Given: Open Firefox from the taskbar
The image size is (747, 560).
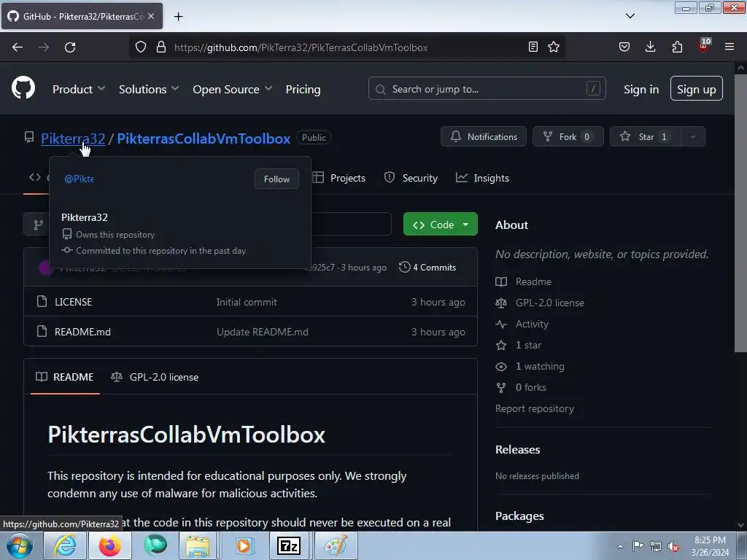Looking at the screenshot, I should pyautogui.click(x=109, y=545).
